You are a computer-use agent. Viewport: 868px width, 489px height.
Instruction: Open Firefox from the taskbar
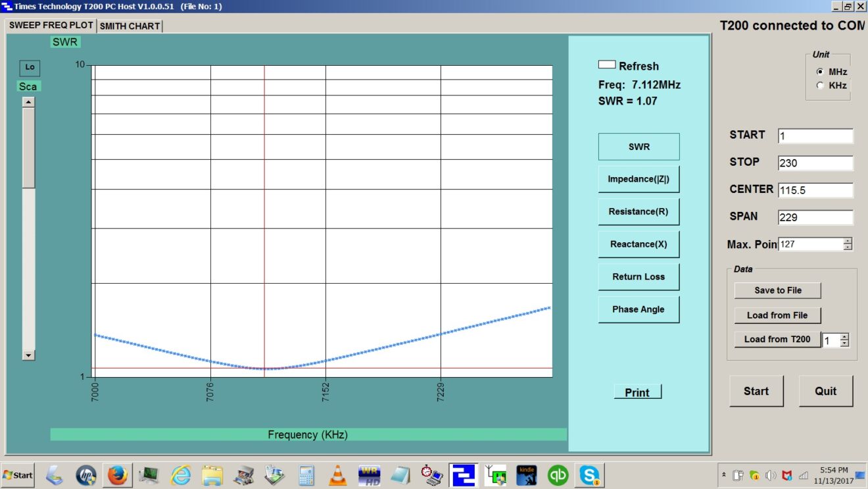[x=118, y=475]
